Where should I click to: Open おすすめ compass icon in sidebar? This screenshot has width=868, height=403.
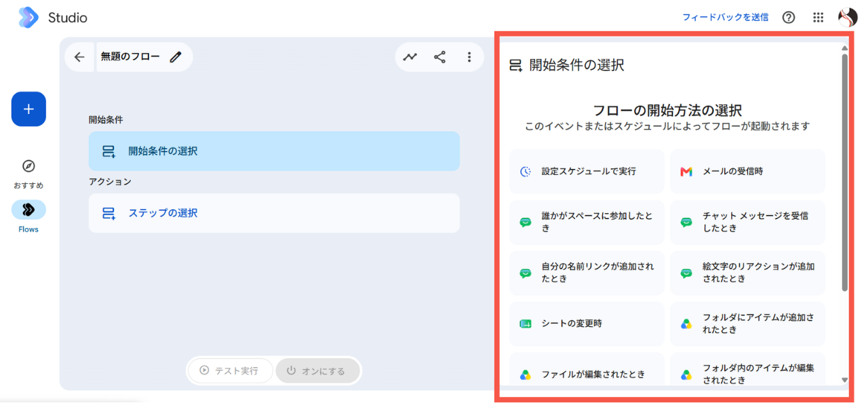(28, 166)
